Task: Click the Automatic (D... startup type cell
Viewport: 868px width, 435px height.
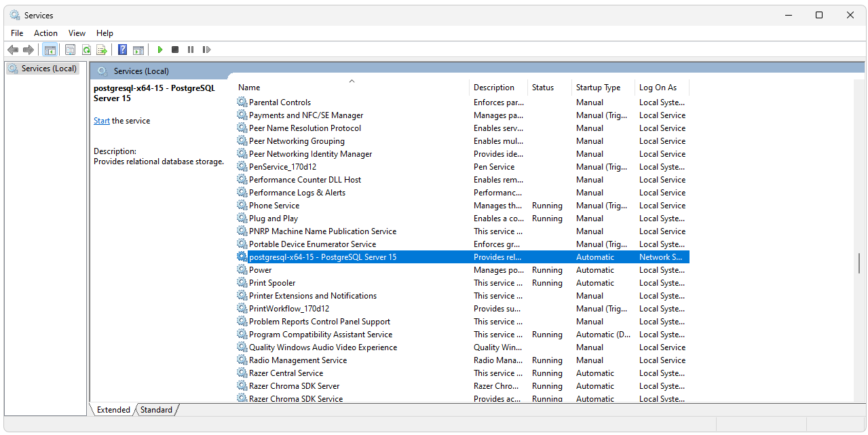Action: pyautogui.click(x=603, y=335)
